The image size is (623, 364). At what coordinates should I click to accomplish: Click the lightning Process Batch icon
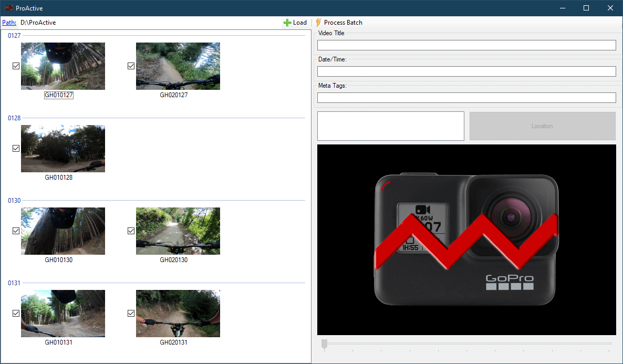318,23
